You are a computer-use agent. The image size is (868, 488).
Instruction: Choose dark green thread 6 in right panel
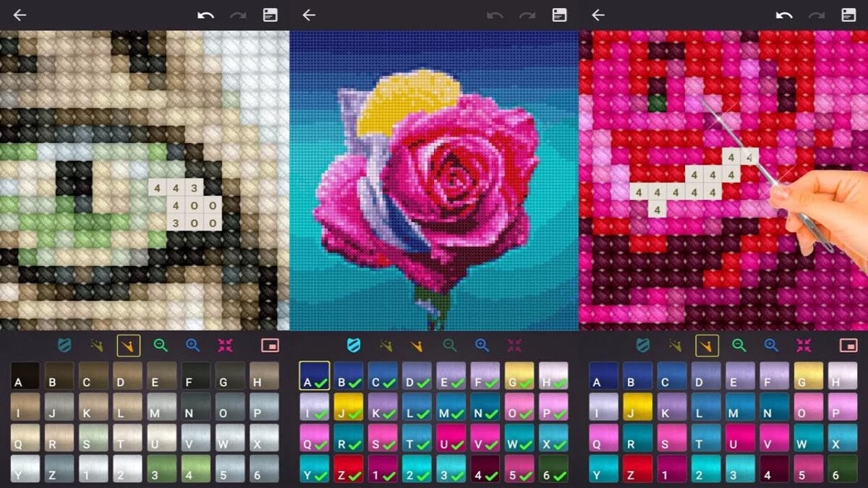click(x=843, y=468)
